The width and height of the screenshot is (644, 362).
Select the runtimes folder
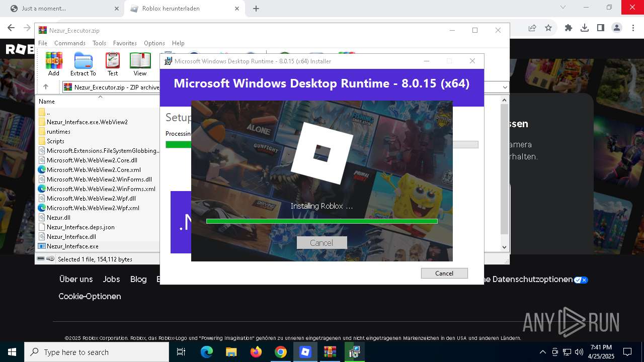58,132
